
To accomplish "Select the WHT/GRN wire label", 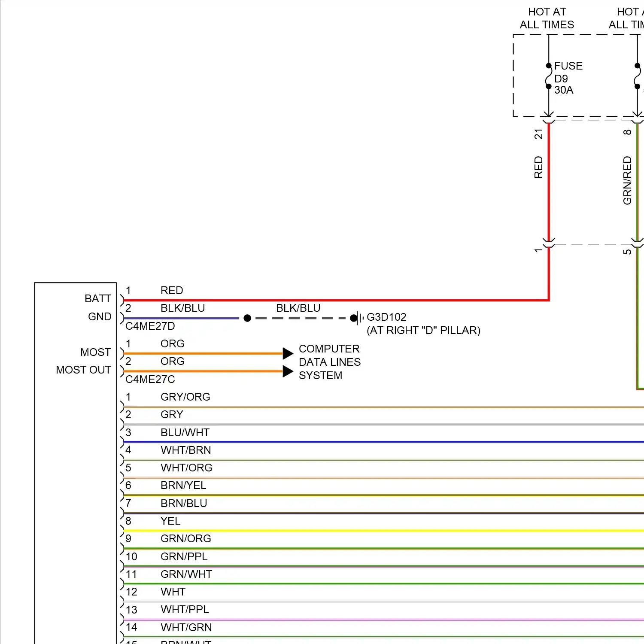I will click(x=186, y=628).
